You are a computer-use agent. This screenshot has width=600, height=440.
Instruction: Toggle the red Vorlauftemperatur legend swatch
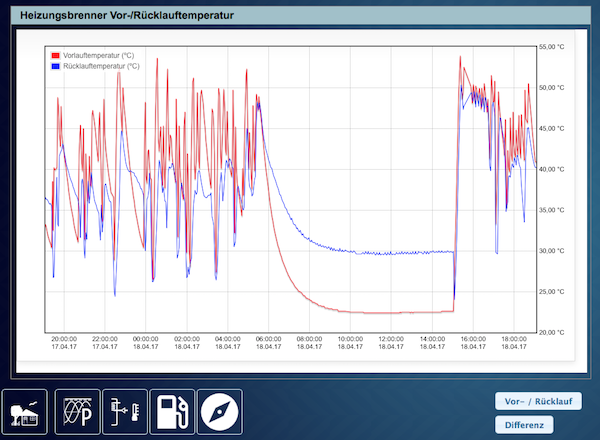pos(55,55)
